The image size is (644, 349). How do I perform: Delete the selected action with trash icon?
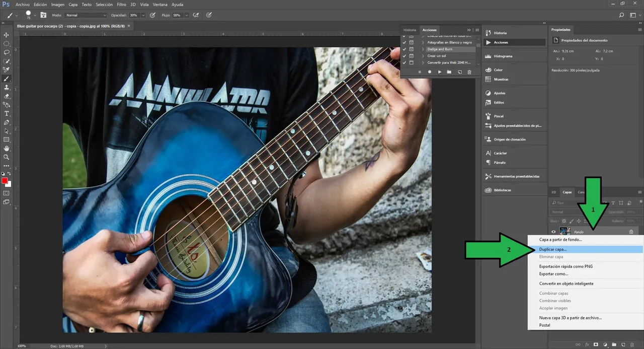pyautogui.click(x=469, y=72)
